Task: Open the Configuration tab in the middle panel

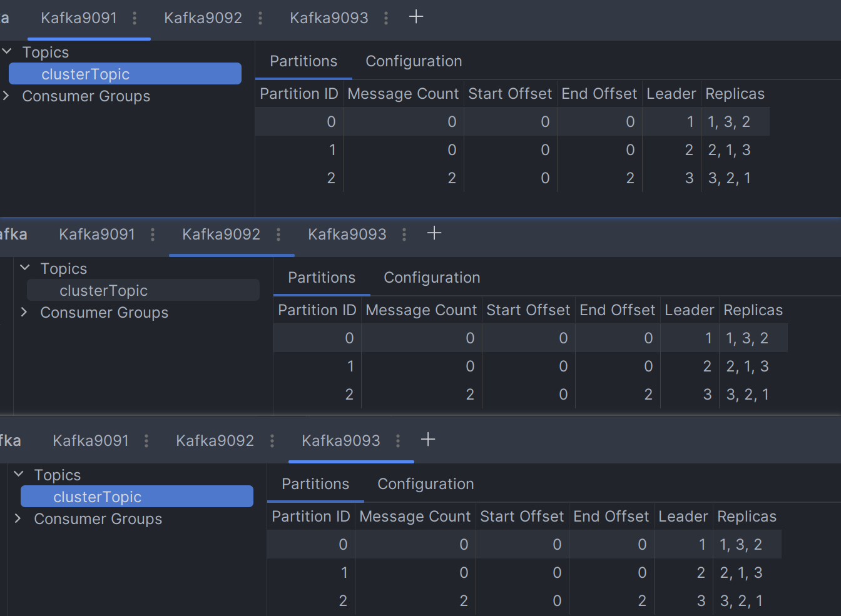Action: (432, 278)
